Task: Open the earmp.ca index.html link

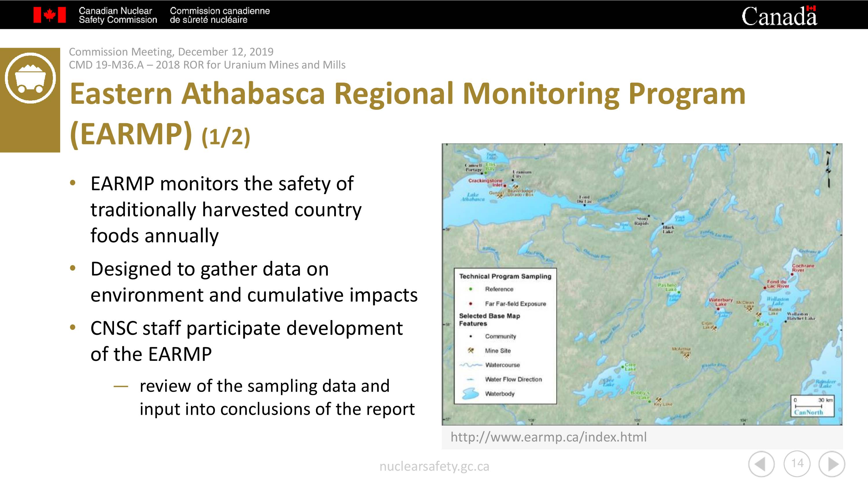Action: coord(549,437)
